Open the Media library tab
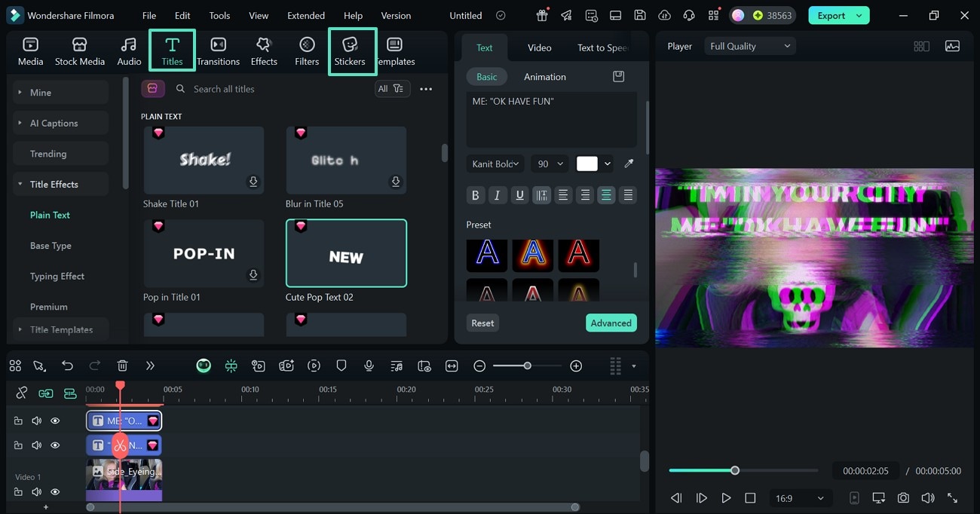 tap(30, 51)
